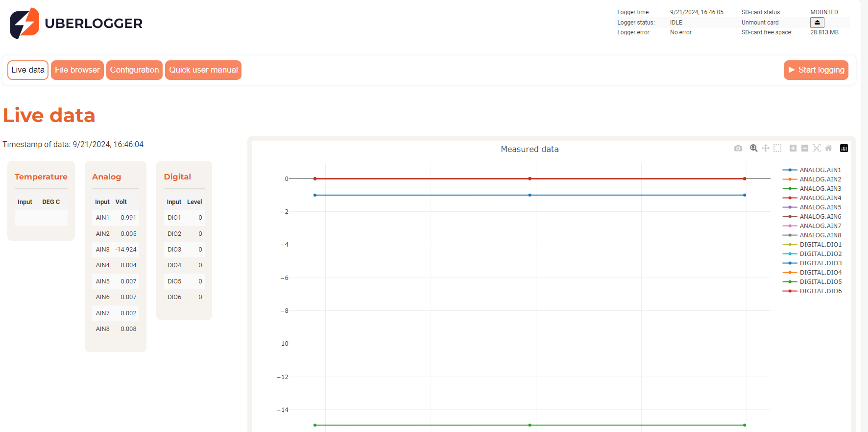Hide DIGITAL.DIO6 trace in the legend
Image resolution: width=868 pixels, height=432 pixels.
click(812, 291)
